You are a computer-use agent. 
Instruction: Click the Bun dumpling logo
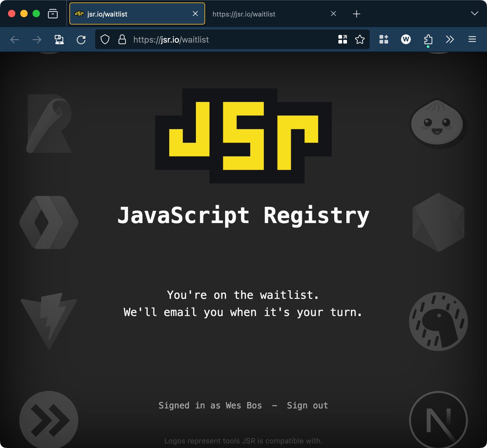438,123
